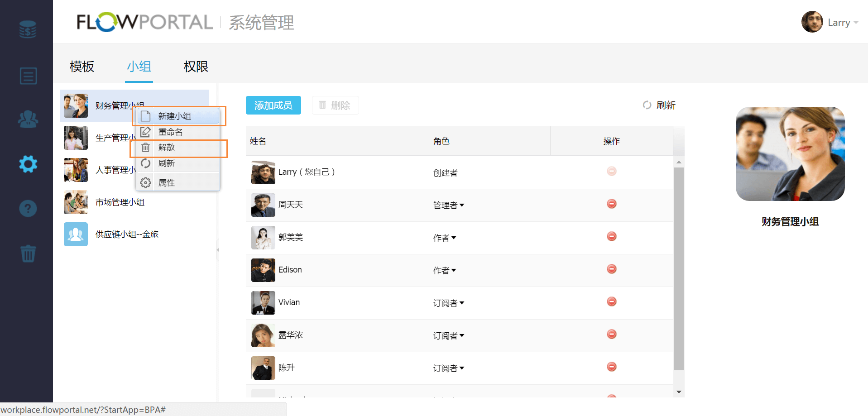Select the 市场管理小组 group
The width and height of the screenshot is (868, 416).
(x=120, y=202)
